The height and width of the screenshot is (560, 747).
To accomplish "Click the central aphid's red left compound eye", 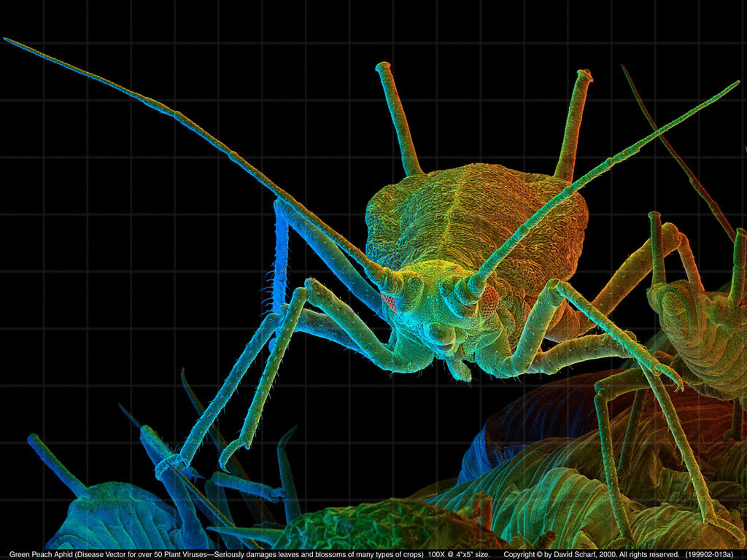I will (x=389, y=302).
